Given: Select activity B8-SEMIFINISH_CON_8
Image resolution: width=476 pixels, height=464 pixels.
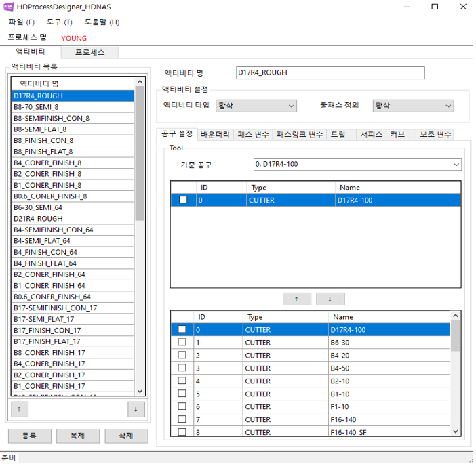Looking at the screenshot, I should pos(73,118).
